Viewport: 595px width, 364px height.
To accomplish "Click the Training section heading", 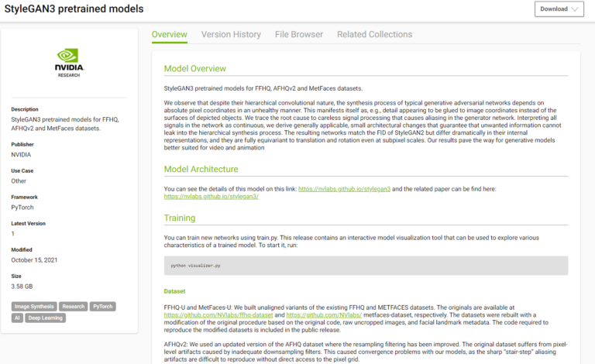I will [x=180, y=218].
